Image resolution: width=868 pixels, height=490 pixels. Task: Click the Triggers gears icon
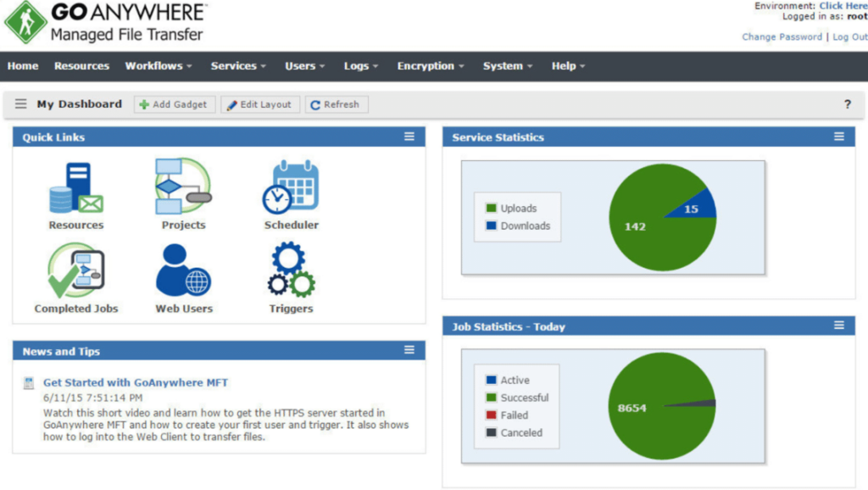tap(291, 271)
